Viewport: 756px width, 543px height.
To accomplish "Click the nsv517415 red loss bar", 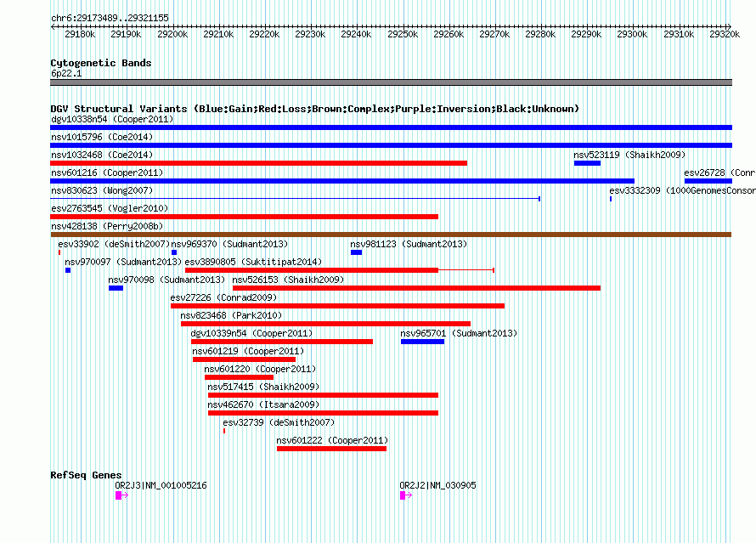I will coord(323,395).
